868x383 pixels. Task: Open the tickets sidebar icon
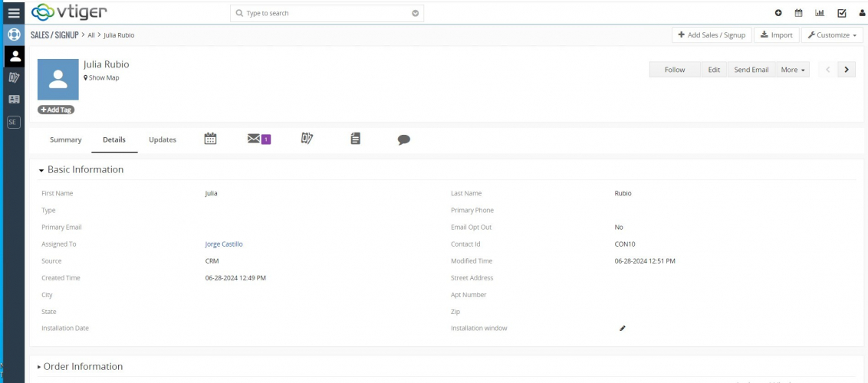[x=15, y=77]
